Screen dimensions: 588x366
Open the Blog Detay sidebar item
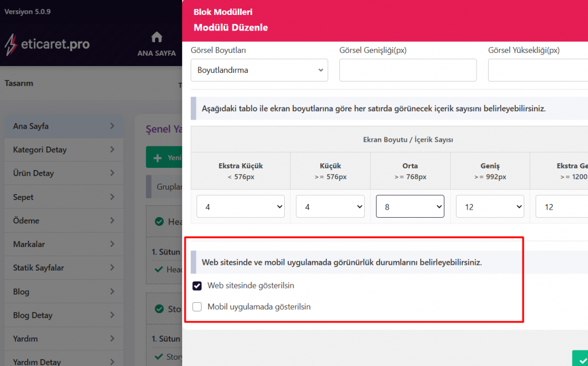(x=33, y=315)
